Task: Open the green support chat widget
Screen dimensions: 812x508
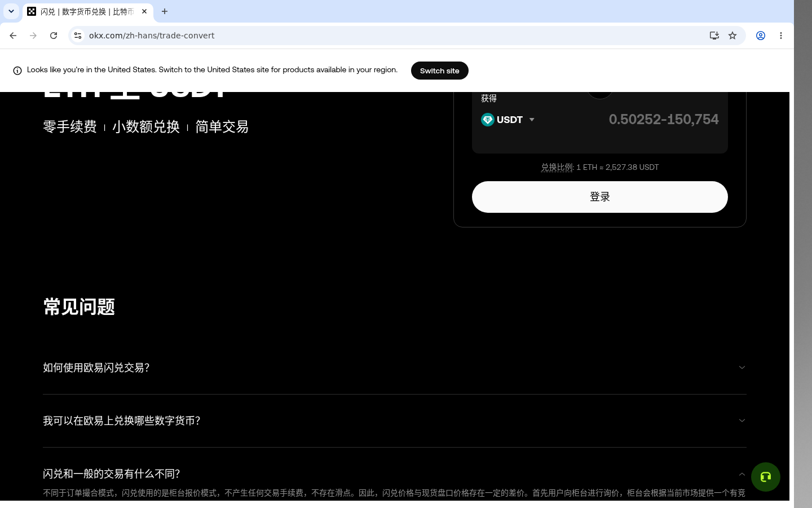Action: [x=766, y=477]
